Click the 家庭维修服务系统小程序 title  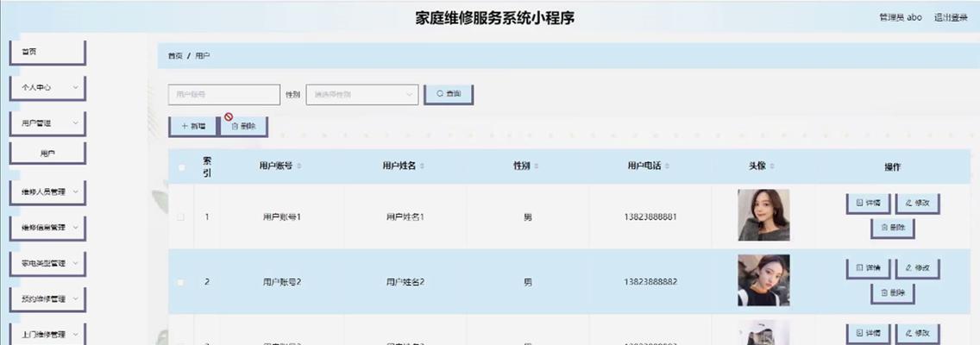tap(495, 18)
